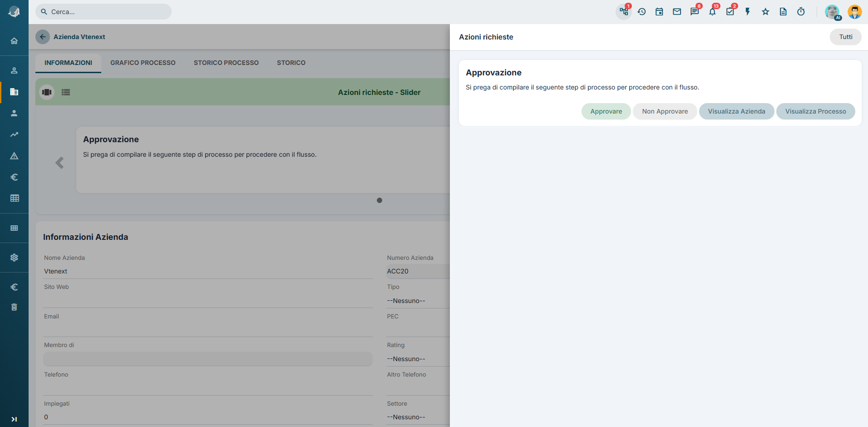Click the Approvazione card title in side panel
The height and width of the screenshot is (427, 868).
tap(493, 73)
